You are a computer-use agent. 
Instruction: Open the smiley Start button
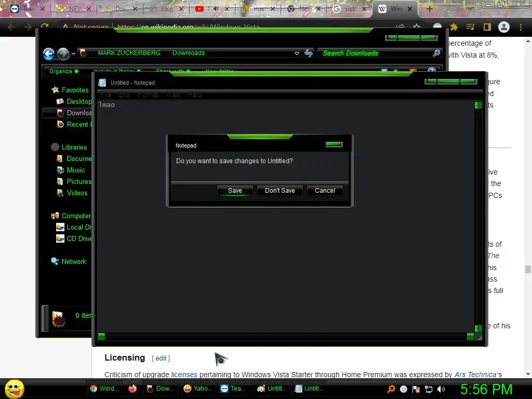click(15, 389)
